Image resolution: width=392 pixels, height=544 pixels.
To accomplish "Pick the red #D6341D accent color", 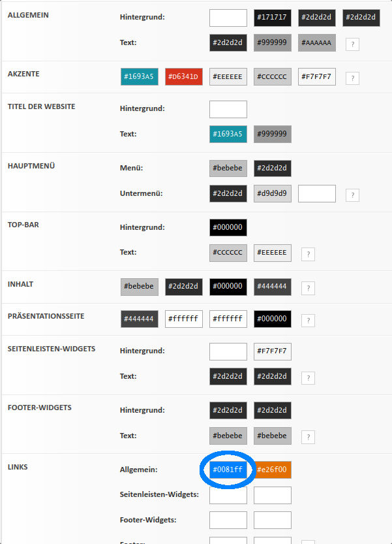I will point(184,77).
